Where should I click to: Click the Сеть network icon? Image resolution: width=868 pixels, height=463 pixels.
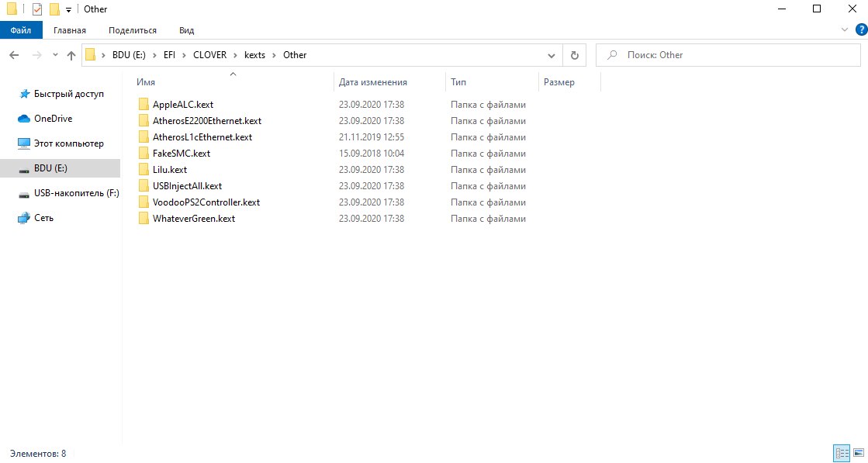(x=24, y=218)
